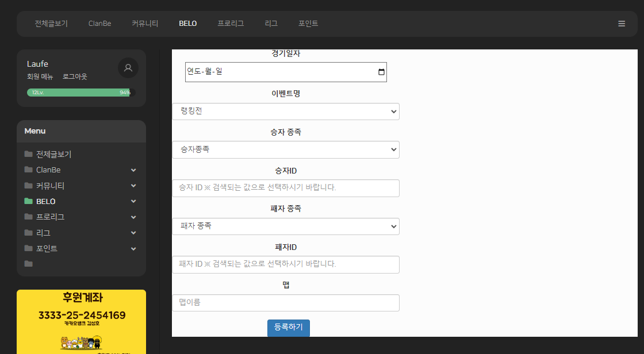Click the 맵 field label
The image size is (644, 354).
click(x=286, y=285)
